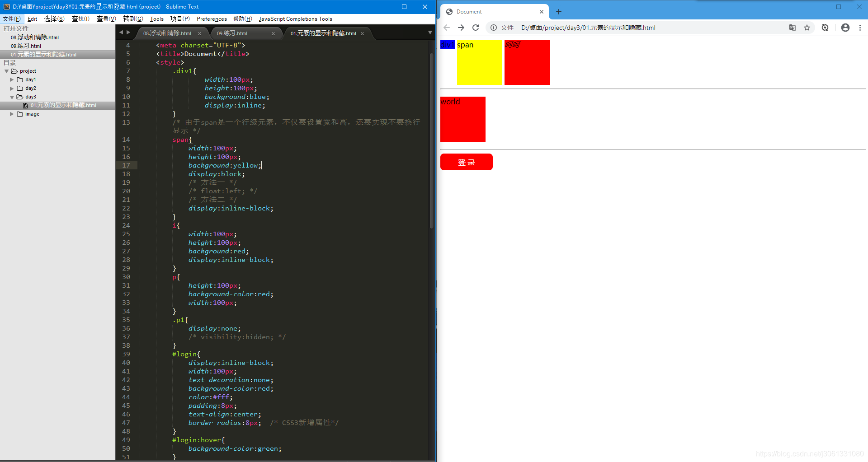Click the red world box on the page

(x=463, y=119)
